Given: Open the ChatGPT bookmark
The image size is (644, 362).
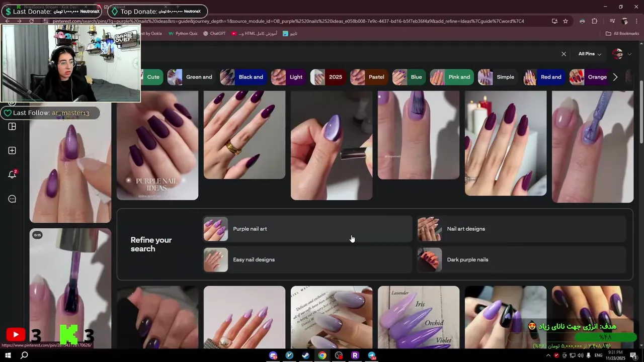Looking at the screenshot, I should pos(214,34).
